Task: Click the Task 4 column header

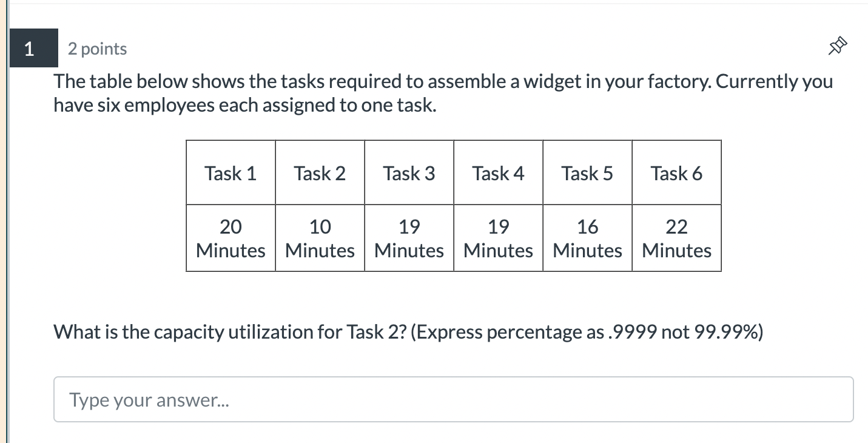Action: point(498,173)
